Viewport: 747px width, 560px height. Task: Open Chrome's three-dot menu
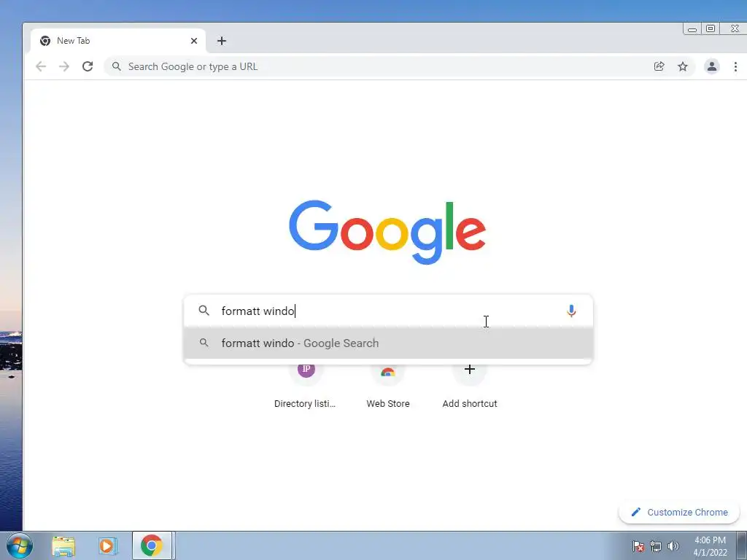tap(735, 66)
